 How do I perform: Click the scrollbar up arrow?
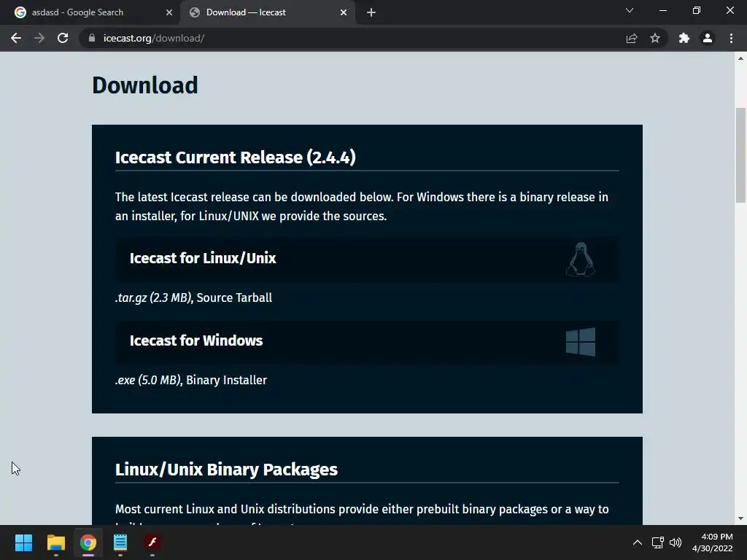coord(740,58)
